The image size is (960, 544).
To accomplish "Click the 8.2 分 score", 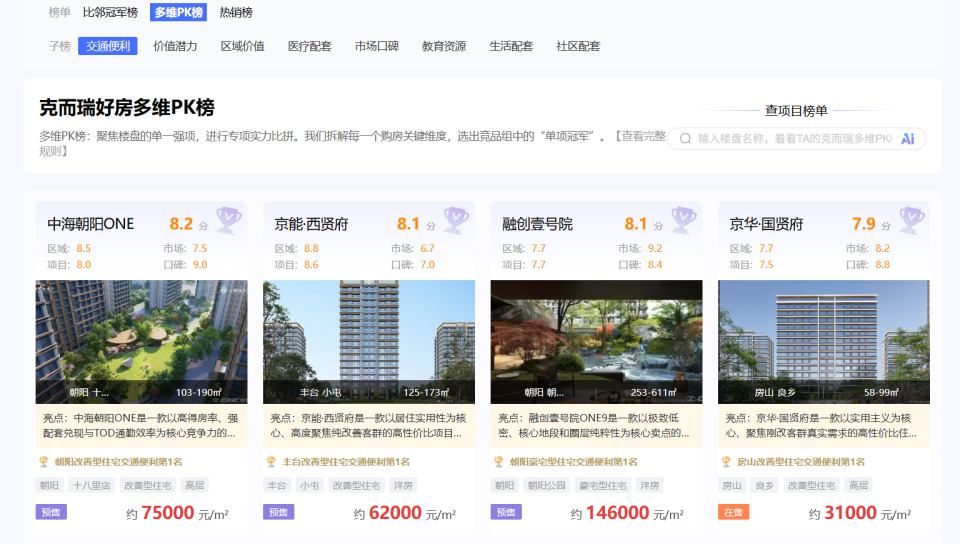I will click(189, 225).
